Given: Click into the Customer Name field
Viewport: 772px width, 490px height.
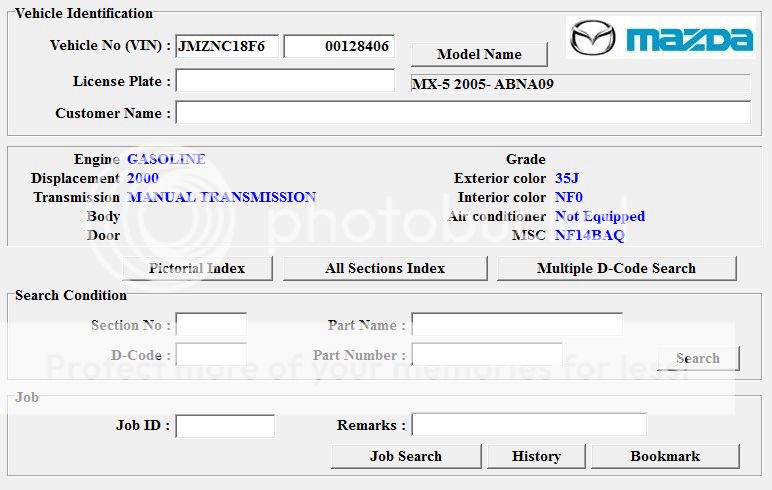Looking at the screenshot, I should coord(463,112).
